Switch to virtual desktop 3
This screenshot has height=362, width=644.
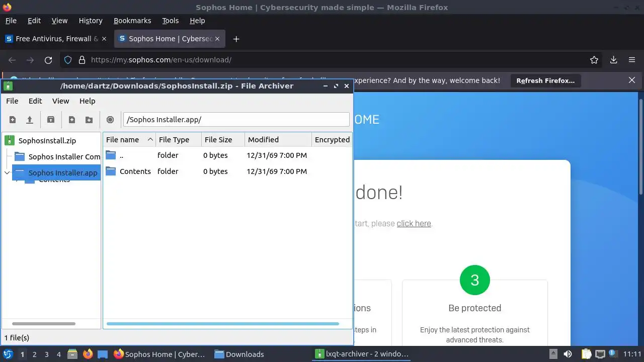tap(46, 354)
